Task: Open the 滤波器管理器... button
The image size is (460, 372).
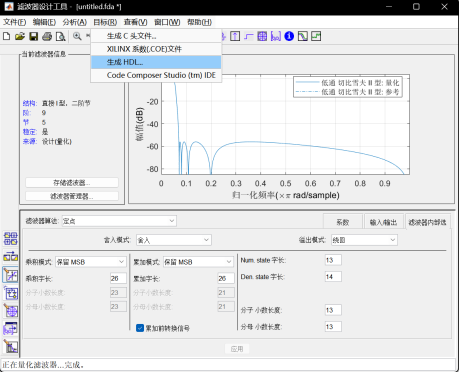Action: (x=72, y=196)
